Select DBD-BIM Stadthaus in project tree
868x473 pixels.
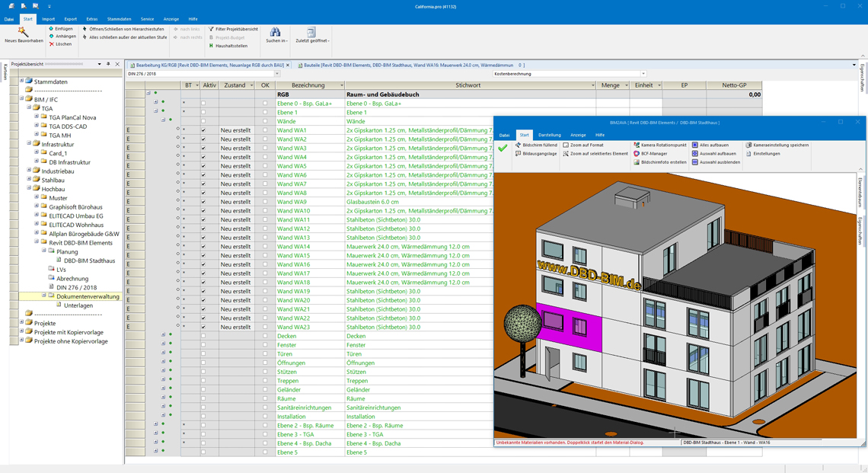[90, 260]
